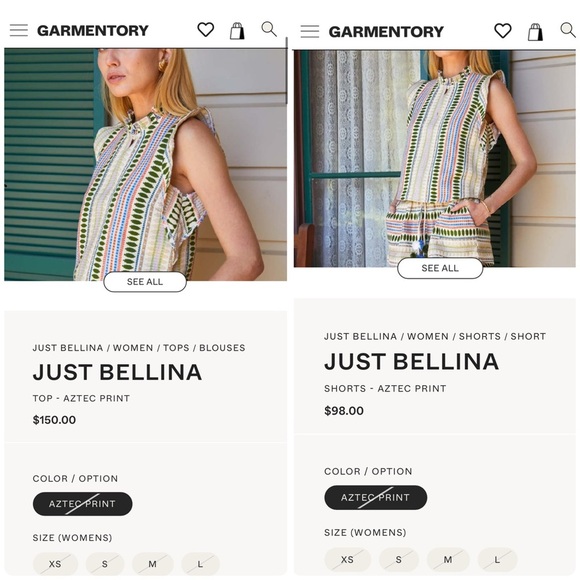Open BLOUSES breadcrumb link

pyautogui.click(x=222, y=348)
